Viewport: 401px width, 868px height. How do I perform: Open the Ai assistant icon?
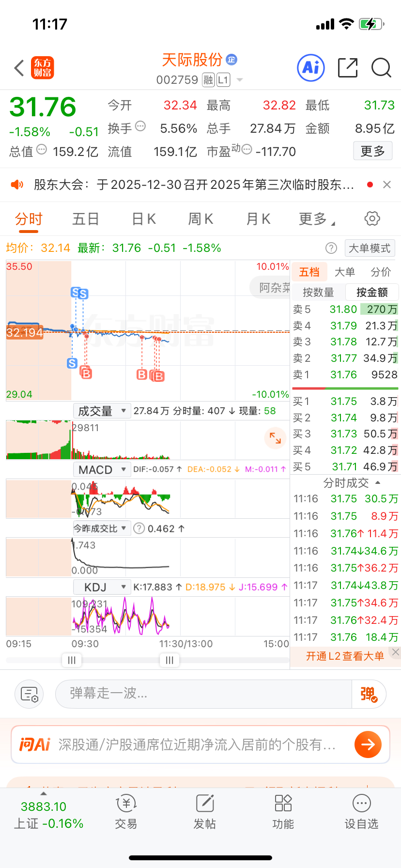pos(310,68)
